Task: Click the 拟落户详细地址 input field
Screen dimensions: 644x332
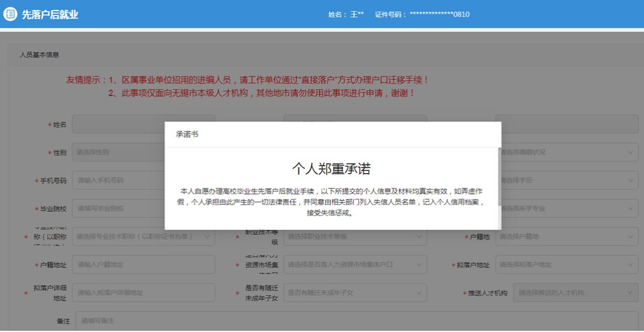Action: 143,293
